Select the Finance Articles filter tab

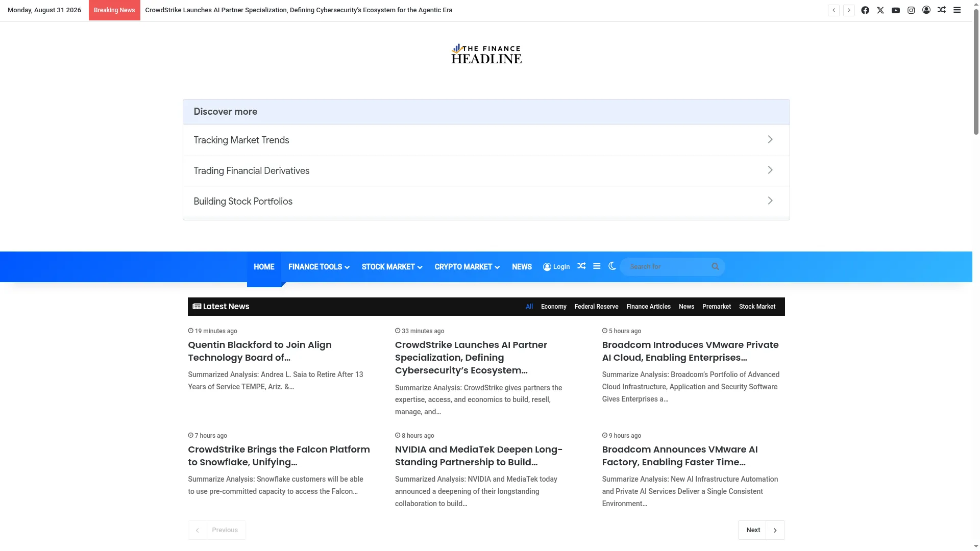(648, 307)
